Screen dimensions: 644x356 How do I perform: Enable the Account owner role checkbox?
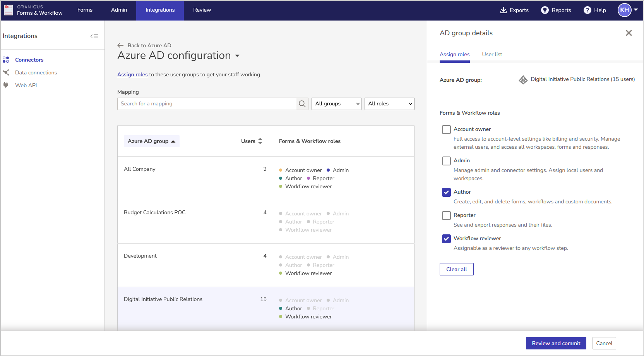coord(446,129)
